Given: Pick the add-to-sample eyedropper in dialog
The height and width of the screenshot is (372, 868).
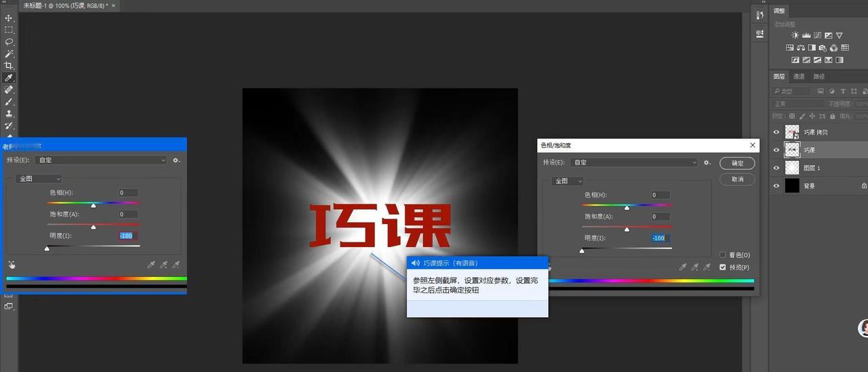Looking at the screenshot, I should (x=695, y=267).
